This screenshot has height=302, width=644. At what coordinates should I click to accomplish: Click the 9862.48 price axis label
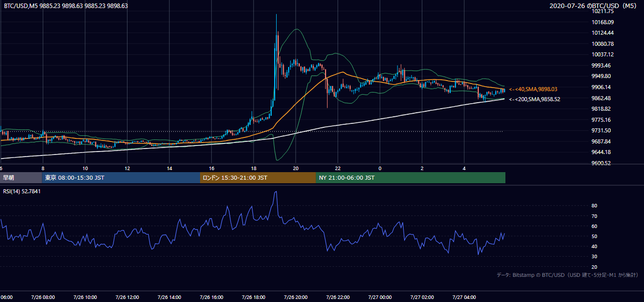click(x=601, y=98)
